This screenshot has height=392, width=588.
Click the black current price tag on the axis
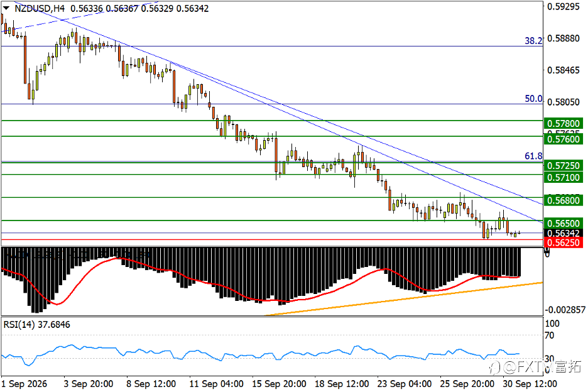click(x=563, y=233)
